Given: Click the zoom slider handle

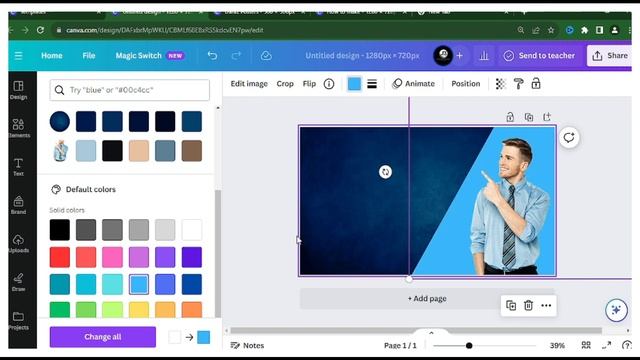Looking at the screenshot, I should point(469,346).
